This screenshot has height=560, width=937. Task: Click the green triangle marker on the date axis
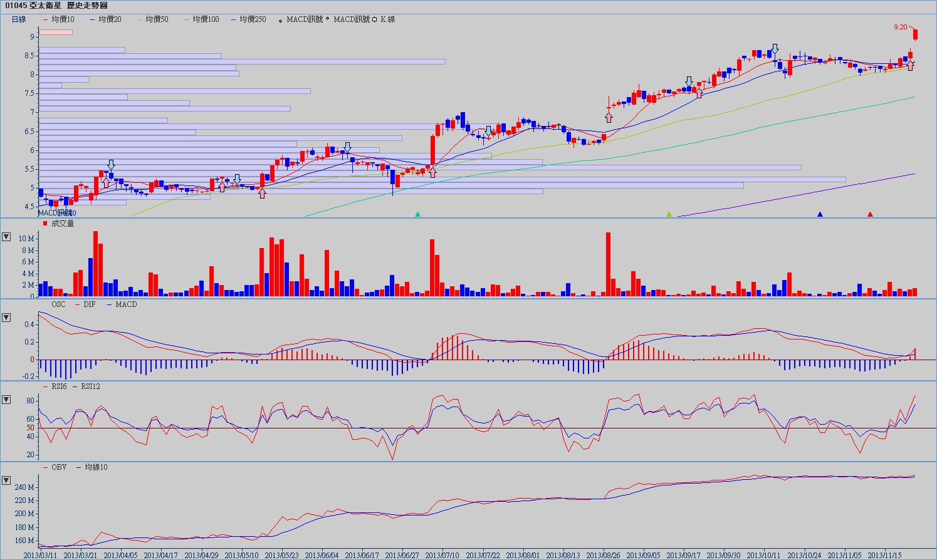[417, 214]
